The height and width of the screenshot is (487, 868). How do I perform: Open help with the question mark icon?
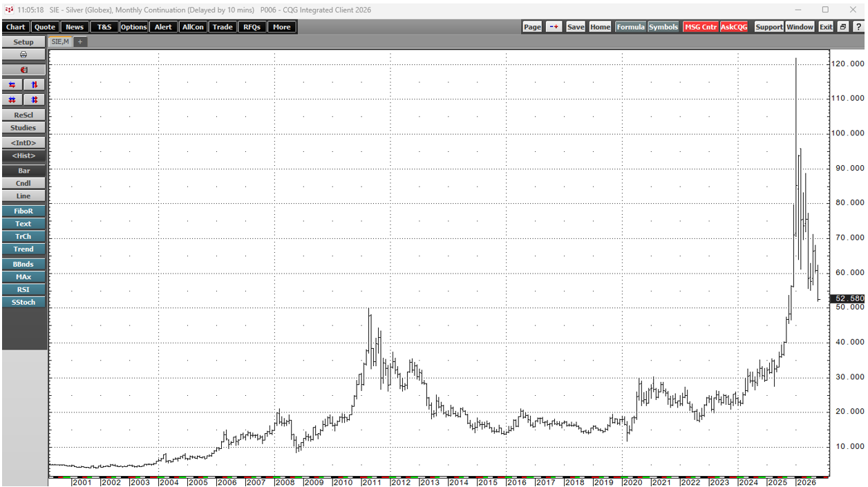[858, 27]
